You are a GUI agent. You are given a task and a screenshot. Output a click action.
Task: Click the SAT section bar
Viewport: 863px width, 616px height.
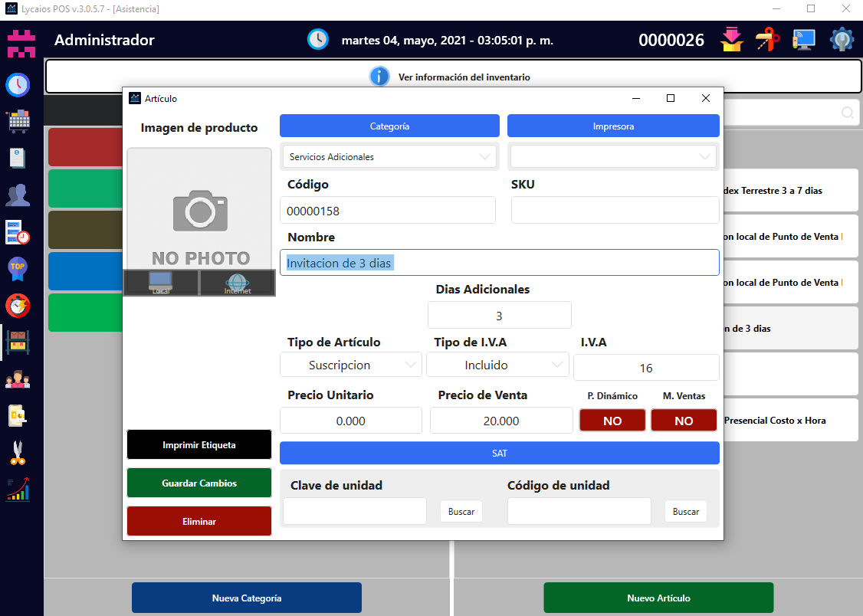[499, 453]
